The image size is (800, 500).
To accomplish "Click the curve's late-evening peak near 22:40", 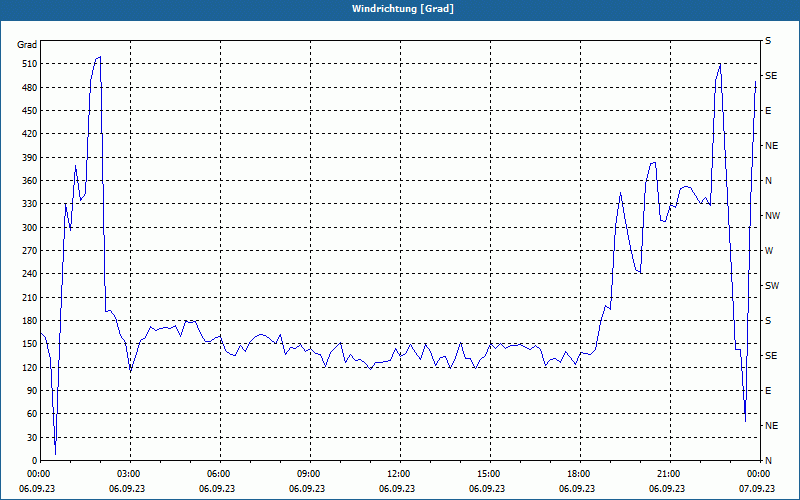I will (x=720, y=64).
